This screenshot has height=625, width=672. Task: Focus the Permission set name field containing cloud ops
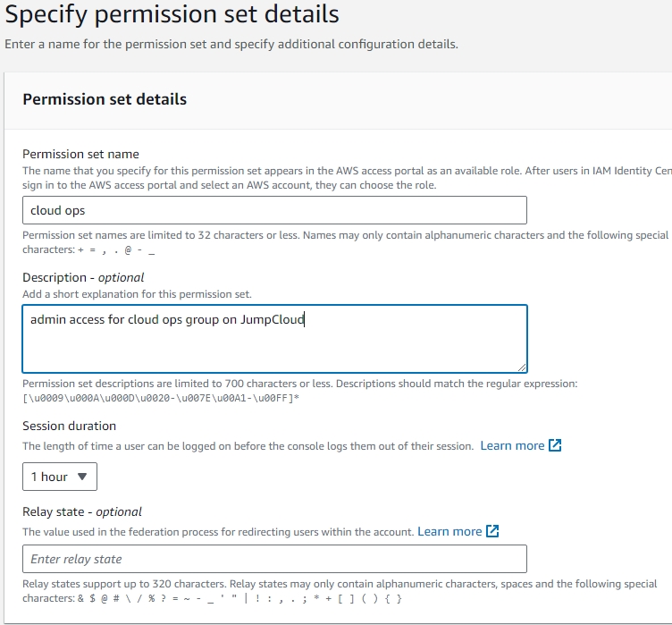click(x=274, y=210)
